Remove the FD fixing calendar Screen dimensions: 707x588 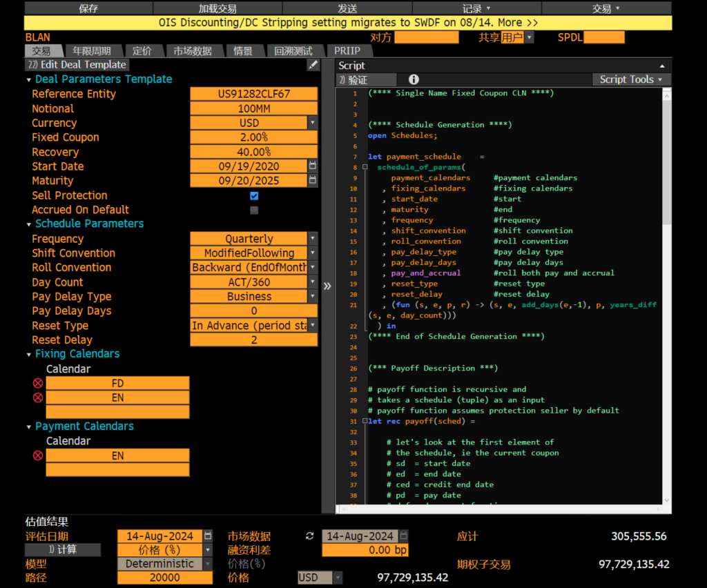tap(38, 384)
